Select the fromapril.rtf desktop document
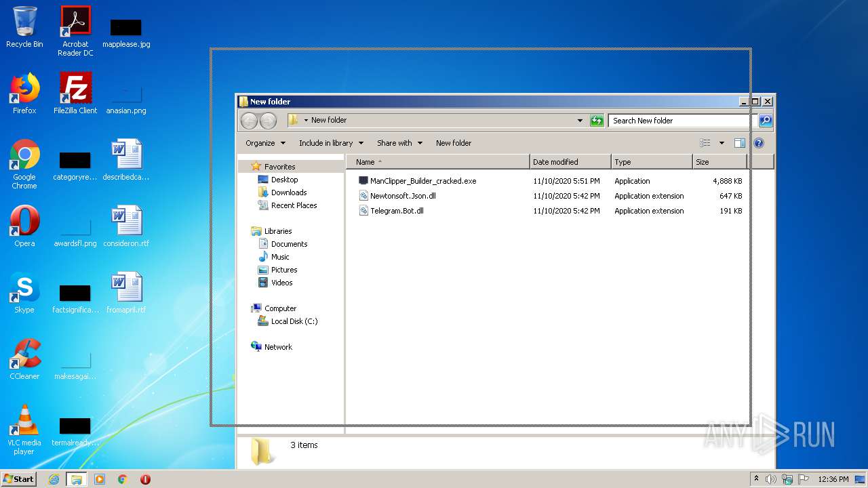 (x=126, y=293)
